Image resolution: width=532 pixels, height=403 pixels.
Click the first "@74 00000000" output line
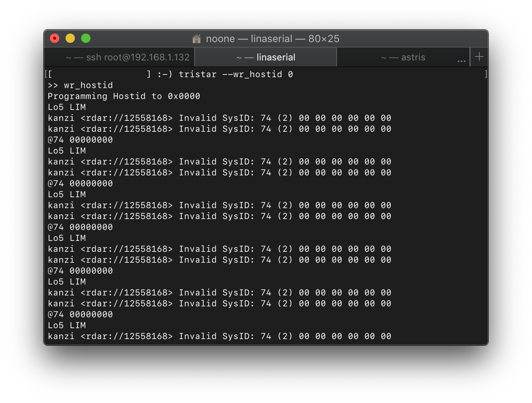80,140
